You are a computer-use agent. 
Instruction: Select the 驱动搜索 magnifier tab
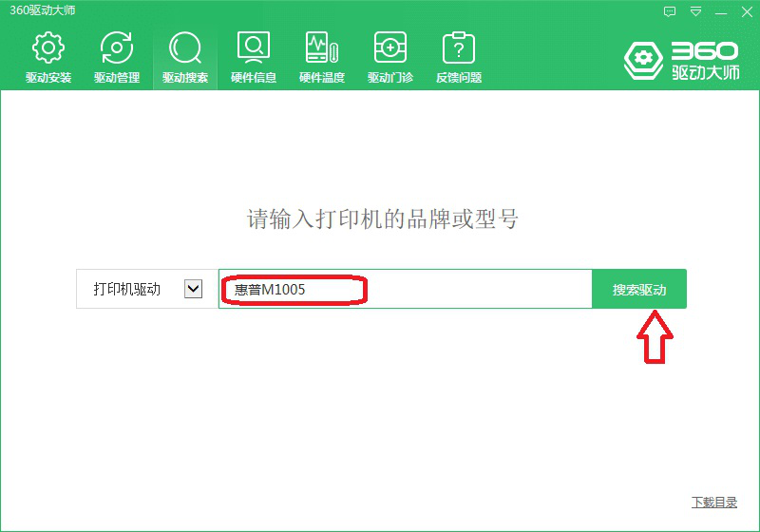coord(185,57)
